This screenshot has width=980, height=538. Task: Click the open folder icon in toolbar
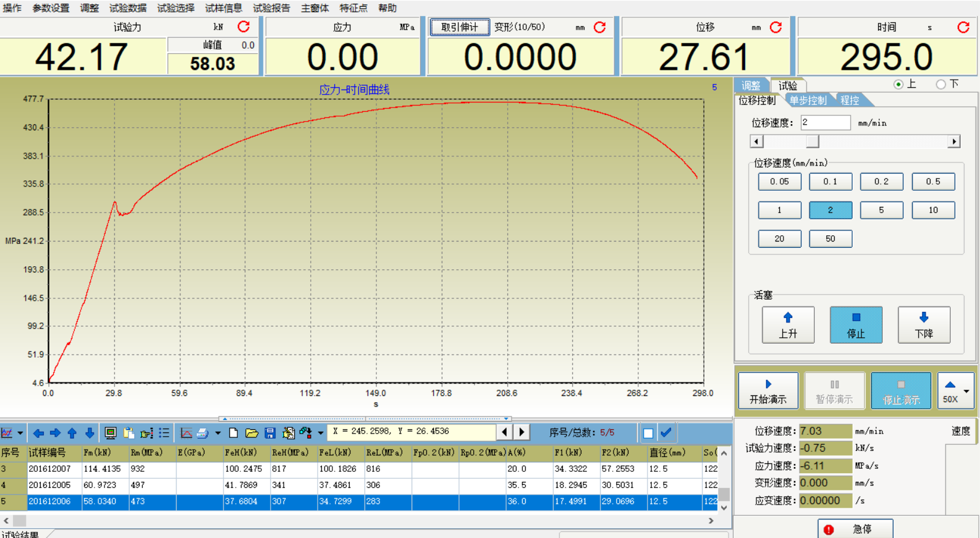[x=251, y=433]
